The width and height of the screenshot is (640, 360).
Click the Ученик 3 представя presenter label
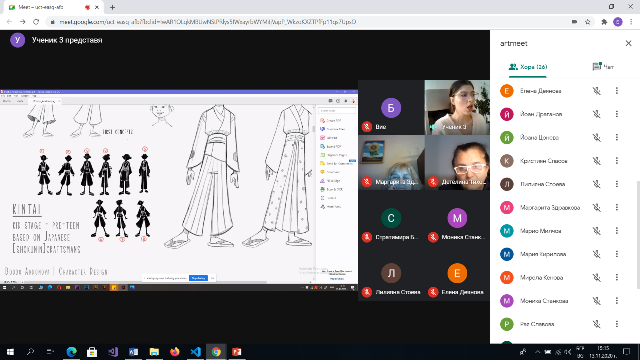(x=67, y=40)
